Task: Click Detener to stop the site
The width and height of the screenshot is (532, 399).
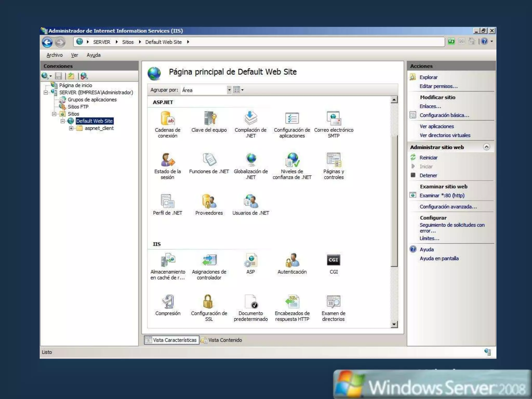Action: click(x=428, y=175)
